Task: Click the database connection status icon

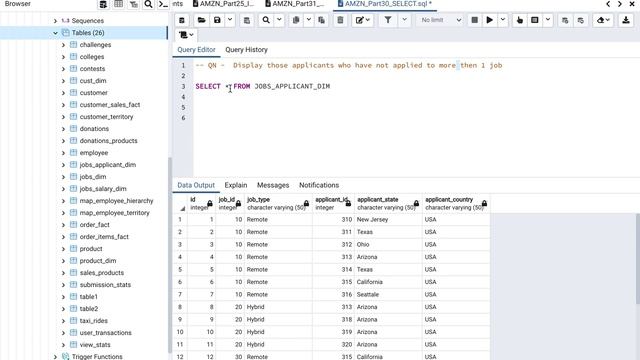Action: [x=182, y=20]
